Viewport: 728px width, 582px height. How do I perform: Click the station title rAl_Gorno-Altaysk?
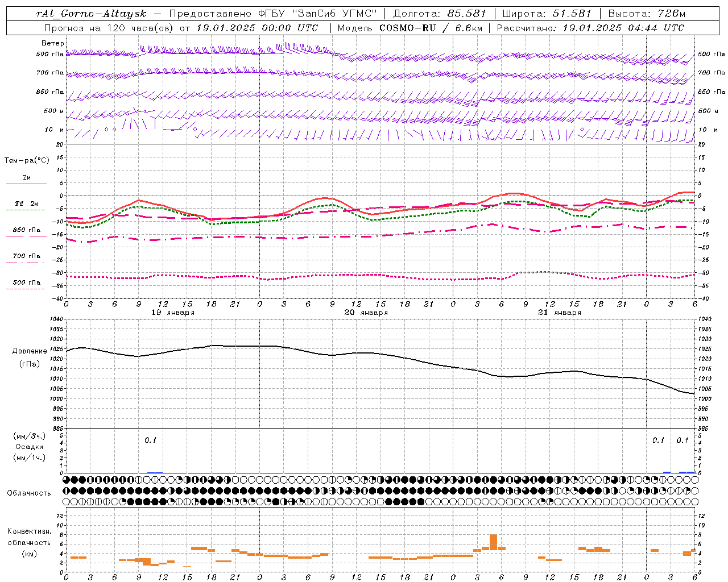(x=91, y=14)
